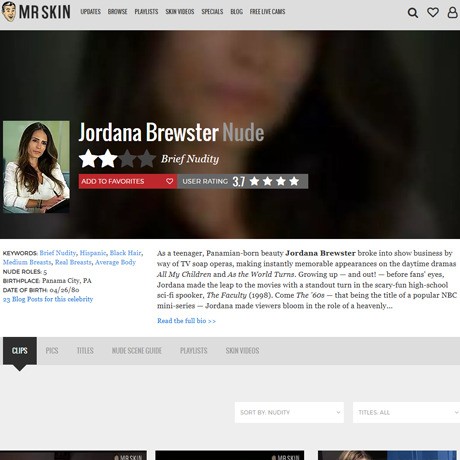Switch to the Pics tab
The height and width of the screenshot is (460, 460).
click(52, 351)
